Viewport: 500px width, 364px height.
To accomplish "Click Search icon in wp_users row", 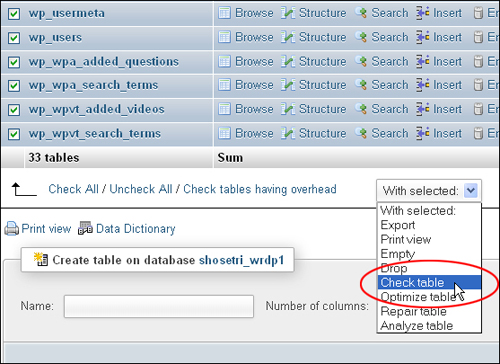I will click(361, 37).
